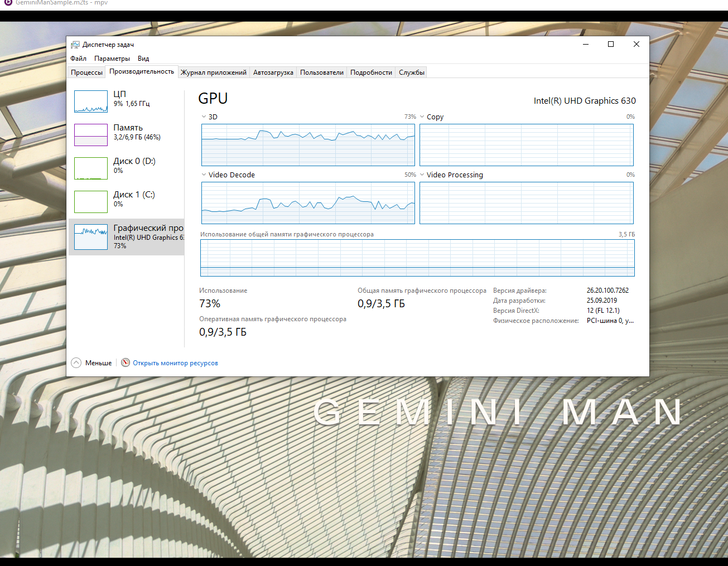Open the Параметры menu
The image size is (728, 566).
[112, 59]
